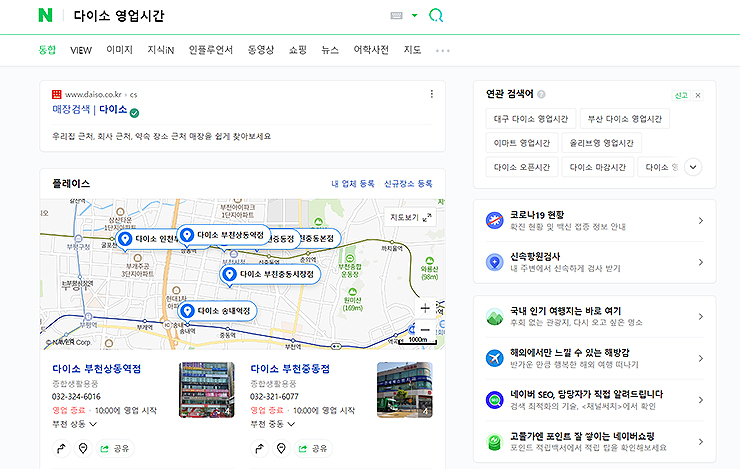Select the 통합 tab
The width and height of the screenshot is (740, 469).
(47, 50)
